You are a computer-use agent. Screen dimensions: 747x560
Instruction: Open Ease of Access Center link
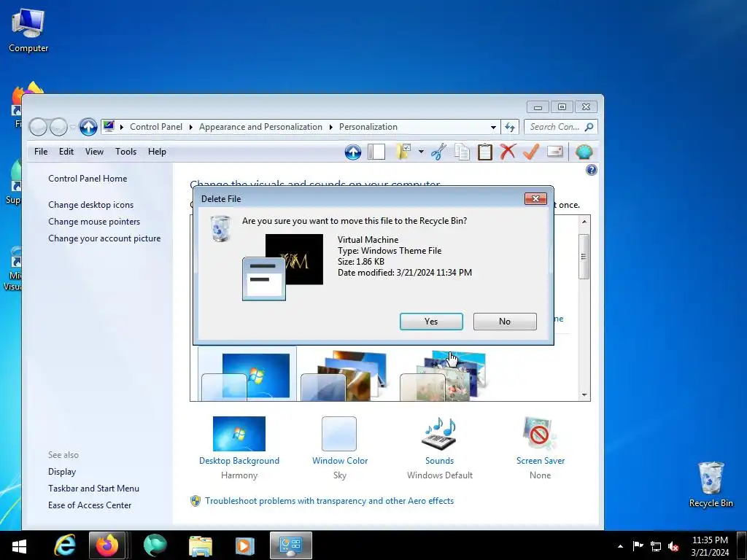[x=90, y=505]
